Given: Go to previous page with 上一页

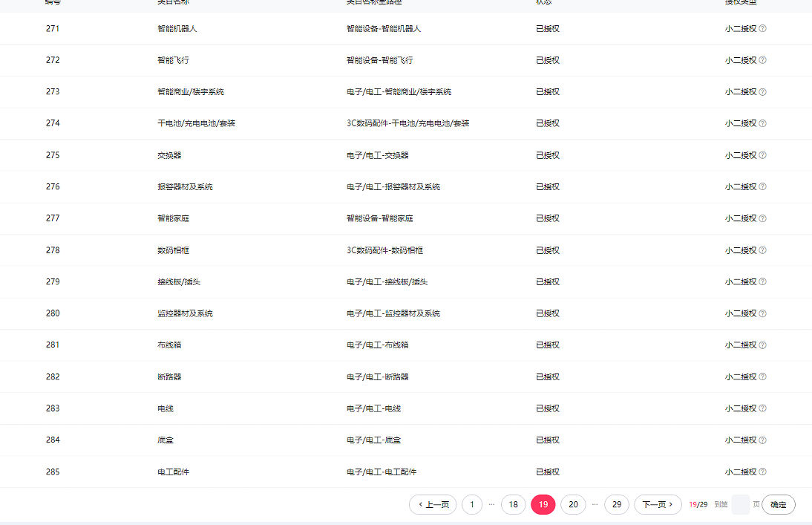Looking at the screenshot, I should click(433, 505).
